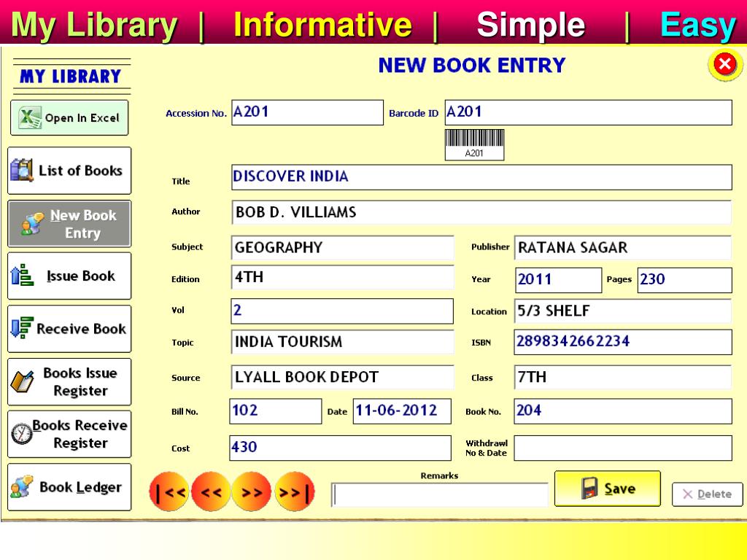Click the Excel icon in Open In Excel
The height and width of the screenshot is (560, 747).
pos(29,117)
